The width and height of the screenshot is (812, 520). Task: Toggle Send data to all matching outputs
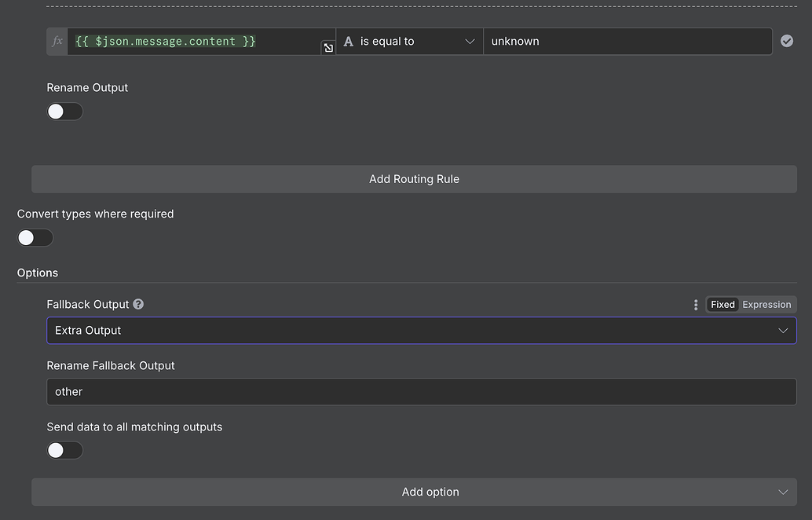[x=64, y=449]
